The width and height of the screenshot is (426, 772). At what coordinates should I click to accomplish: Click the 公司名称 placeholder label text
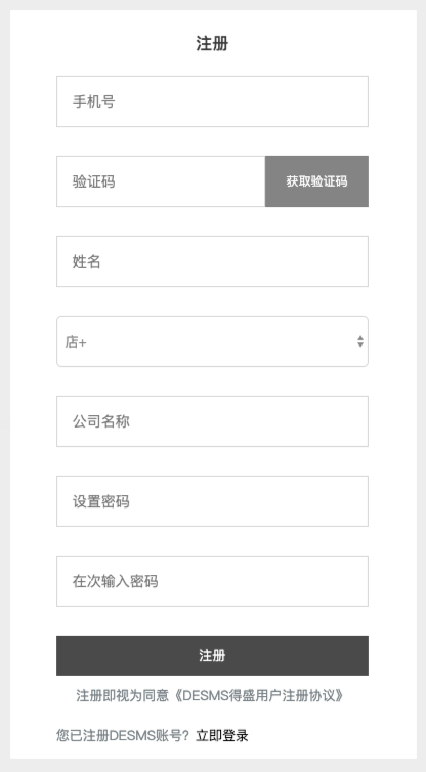(x=101, y=422)
